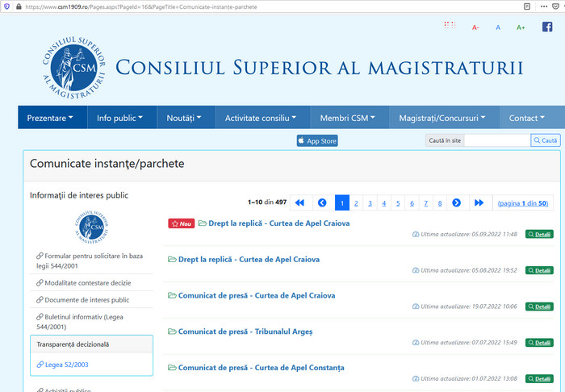Open Drept la replică from 05.08.2022
Viewport: 565px width, 392px height.
point(249,259)
